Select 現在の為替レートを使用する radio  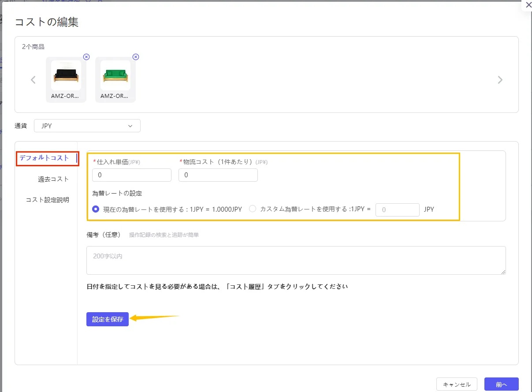96,209
